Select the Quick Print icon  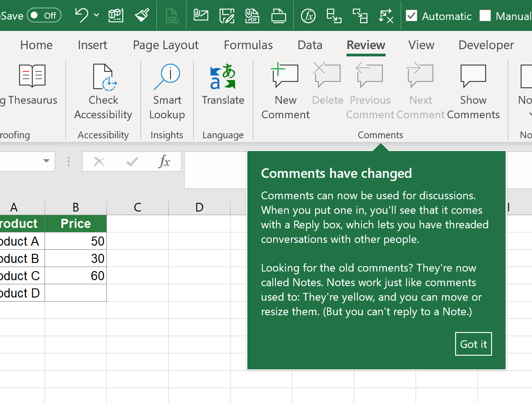(279, 15)
